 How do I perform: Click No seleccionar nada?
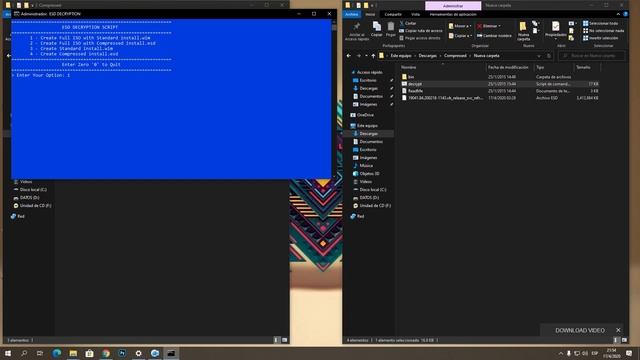click(x=604, y=31)
